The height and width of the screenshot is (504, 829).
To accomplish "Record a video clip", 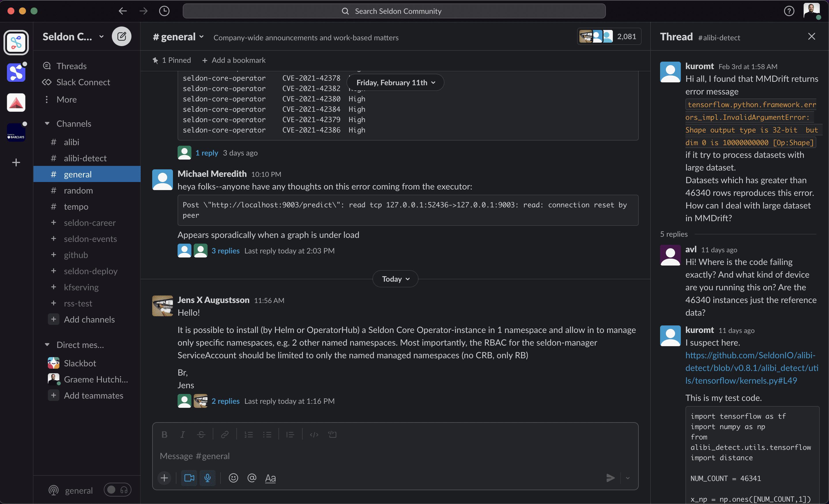I will coord(189,478).
